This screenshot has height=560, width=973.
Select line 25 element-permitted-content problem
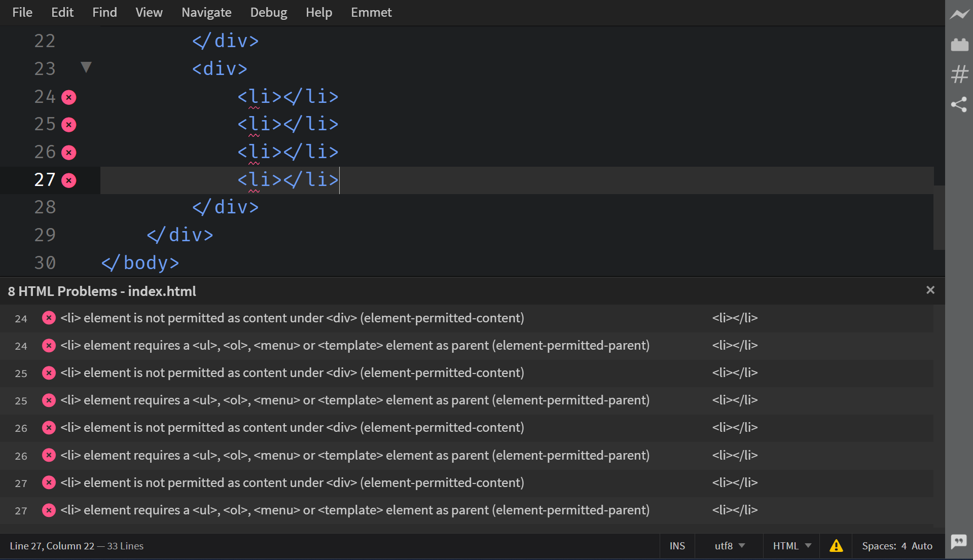466,373
